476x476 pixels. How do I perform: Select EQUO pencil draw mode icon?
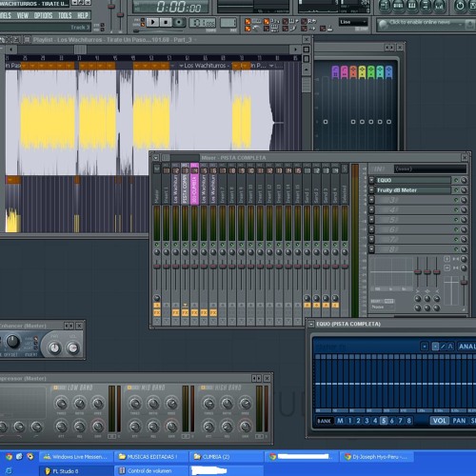click(443, 347)
